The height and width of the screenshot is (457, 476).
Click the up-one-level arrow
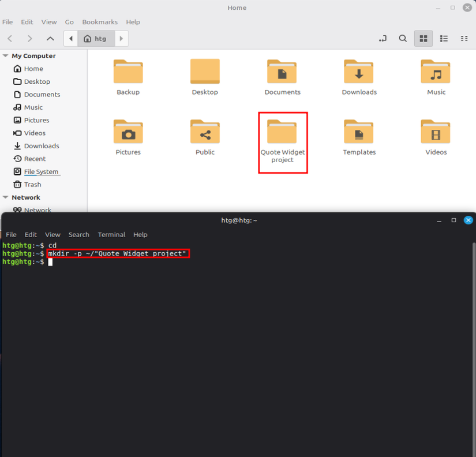click(50, 38)
